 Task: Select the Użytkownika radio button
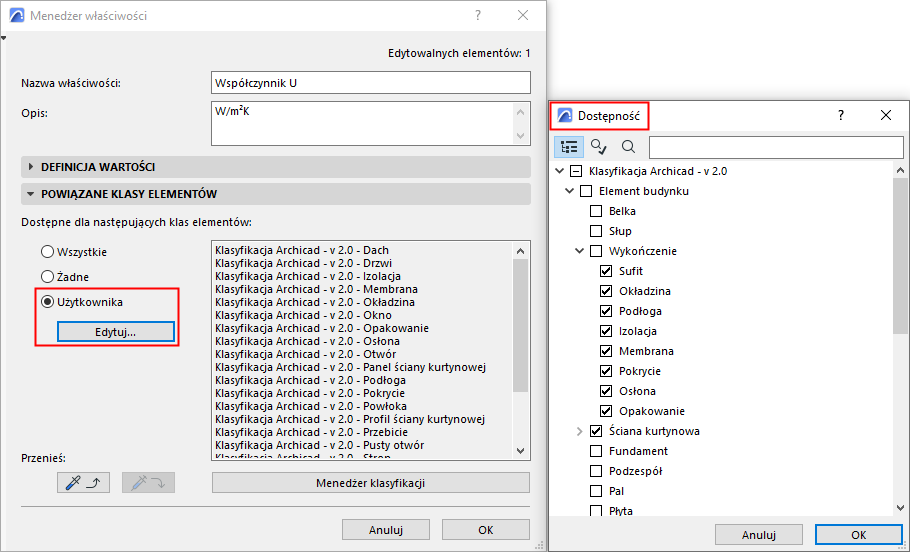(47, 302)
